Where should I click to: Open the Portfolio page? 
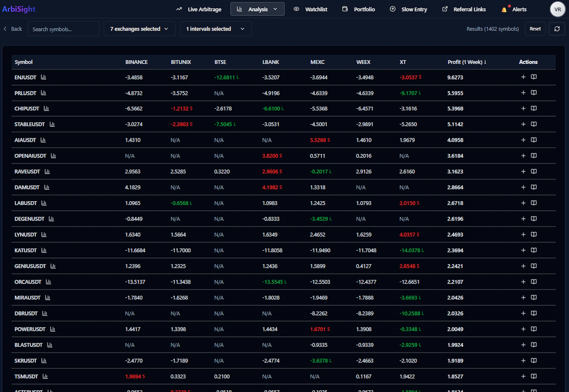coord(358,9)
